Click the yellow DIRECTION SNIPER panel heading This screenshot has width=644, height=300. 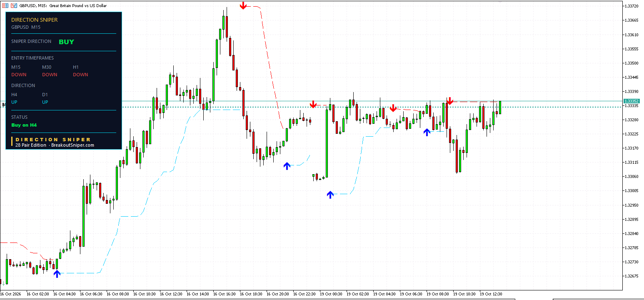pyautogui.click(x=35, y=20)
